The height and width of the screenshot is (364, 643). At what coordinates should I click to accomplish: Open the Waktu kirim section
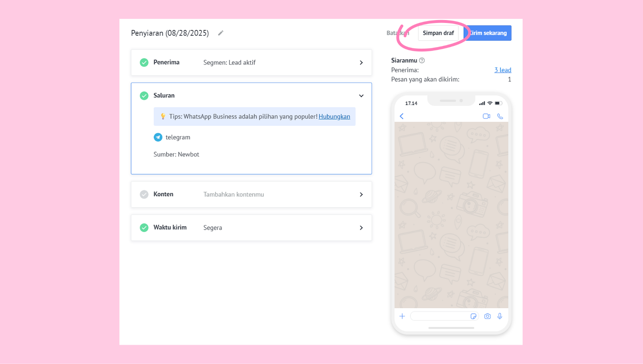click(361, 228)
